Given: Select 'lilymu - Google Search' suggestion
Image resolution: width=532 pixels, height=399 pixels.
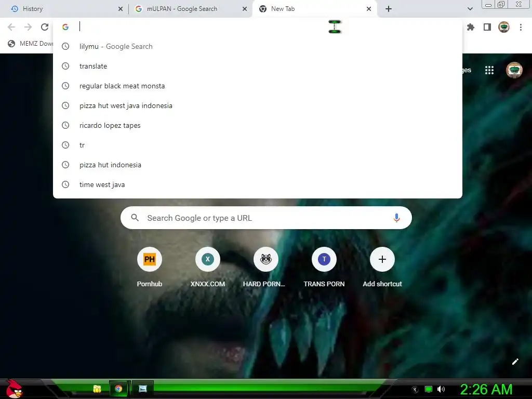Looking at the screenshot, I should point(258,46).
